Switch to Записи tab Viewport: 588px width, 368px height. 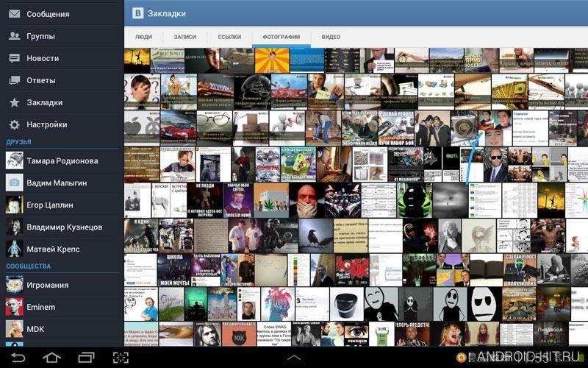pos(185,37)
